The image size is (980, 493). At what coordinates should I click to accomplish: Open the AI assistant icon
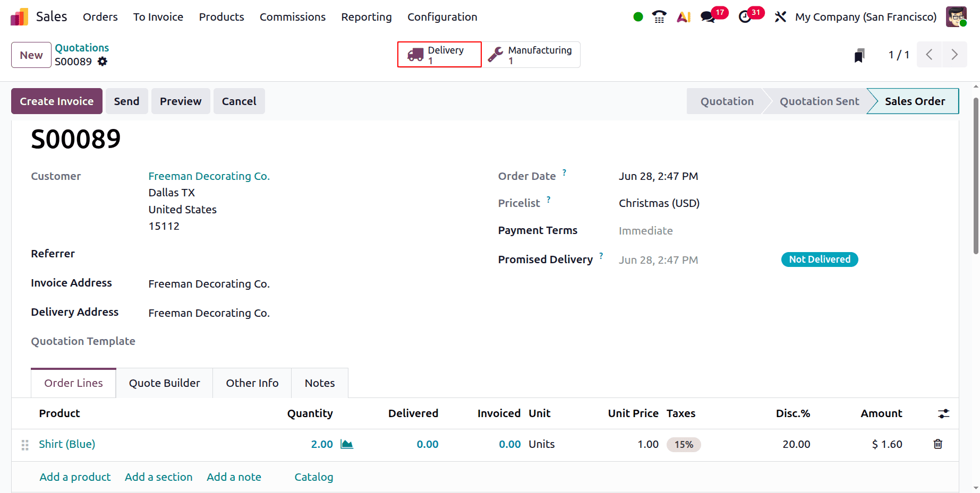[684, 17]
